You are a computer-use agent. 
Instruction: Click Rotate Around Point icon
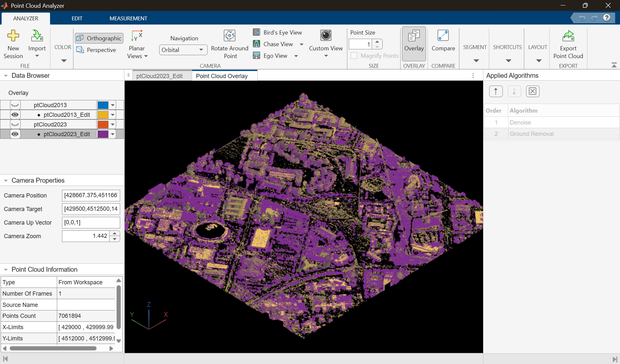click(230, 35)
